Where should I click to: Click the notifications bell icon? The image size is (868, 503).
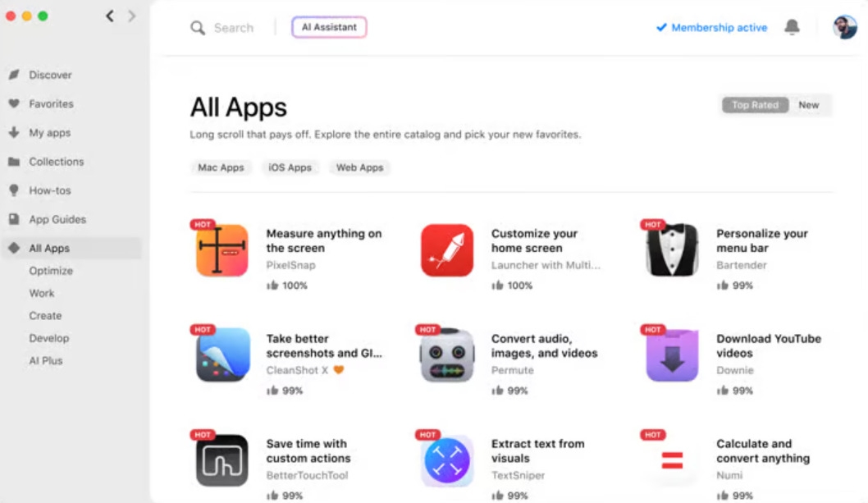click(793, 26)
